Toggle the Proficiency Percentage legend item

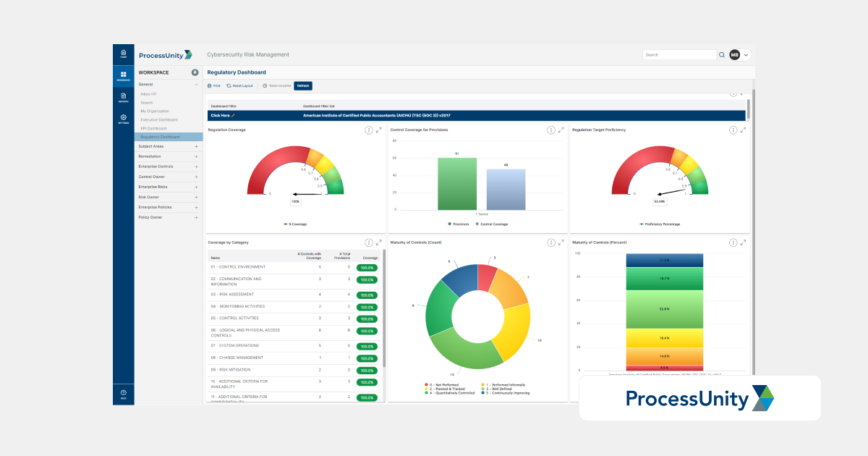(x=660, y=224)
